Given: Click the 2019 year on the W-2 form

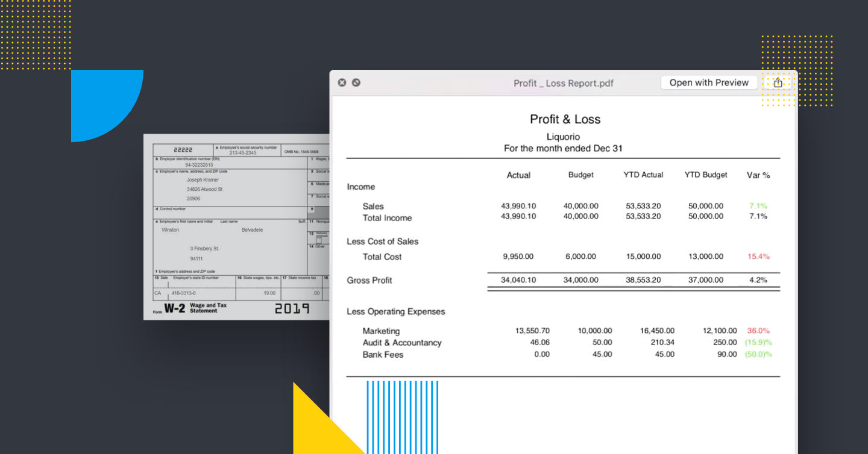Looking at the screenshot, I should point(294,309).
